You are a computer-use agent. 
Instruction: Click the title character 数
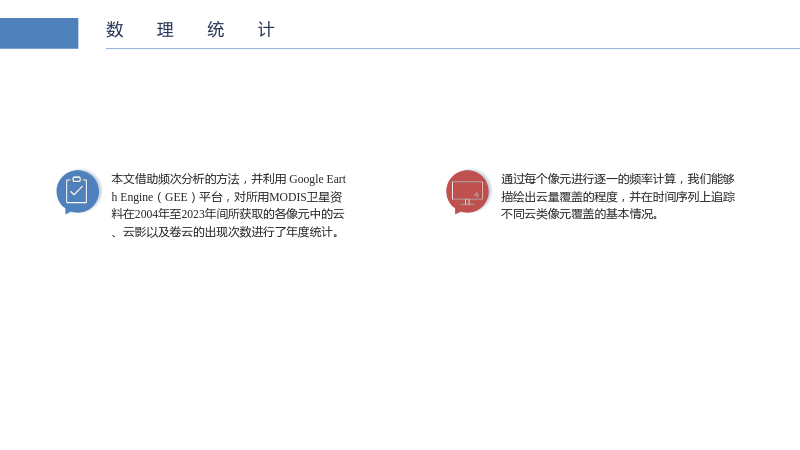115,30
